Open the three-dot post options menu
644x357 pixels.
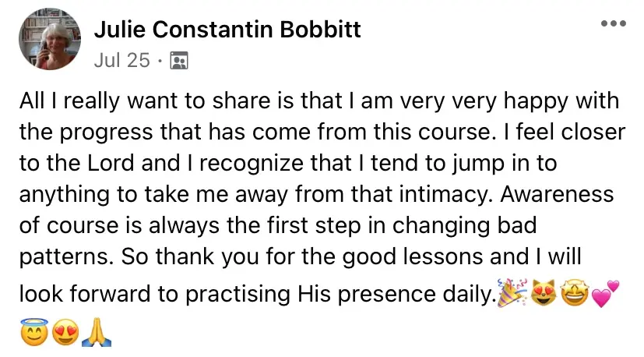click(x=614, y=24)
